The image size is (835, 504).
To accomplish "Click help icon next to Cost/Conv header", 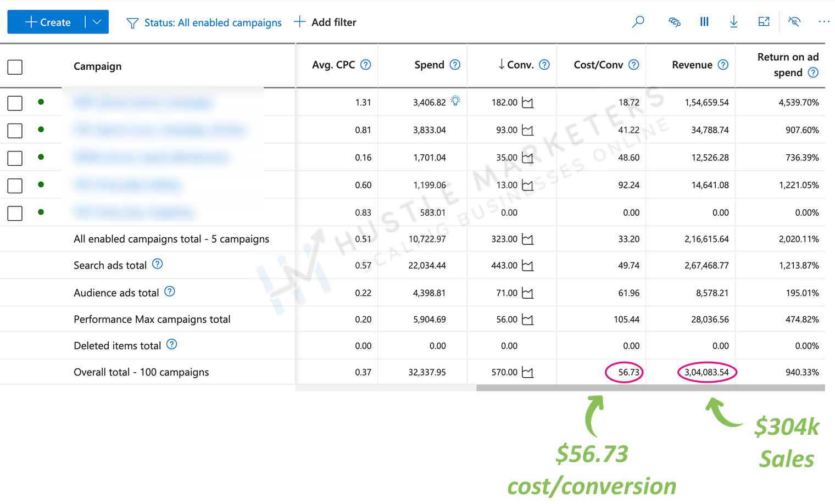I will pos(633,65).
